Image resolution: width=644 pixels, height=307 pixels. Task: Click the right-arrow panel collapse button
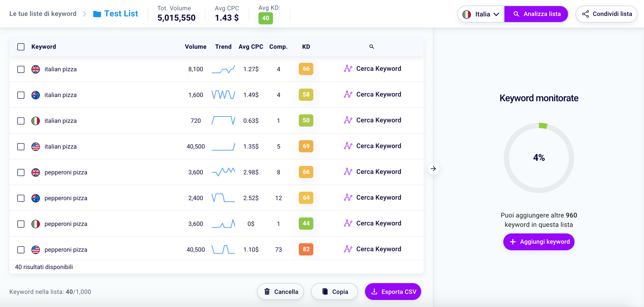click(433, 169)
